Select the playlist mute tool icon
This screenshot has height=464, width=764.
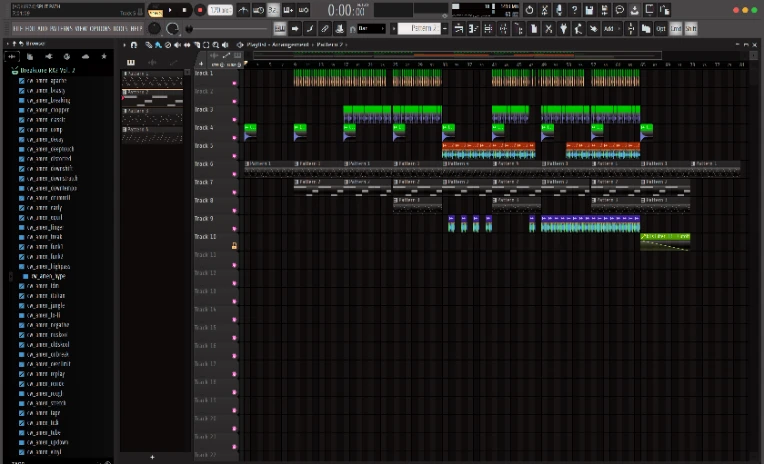[177, 45]
